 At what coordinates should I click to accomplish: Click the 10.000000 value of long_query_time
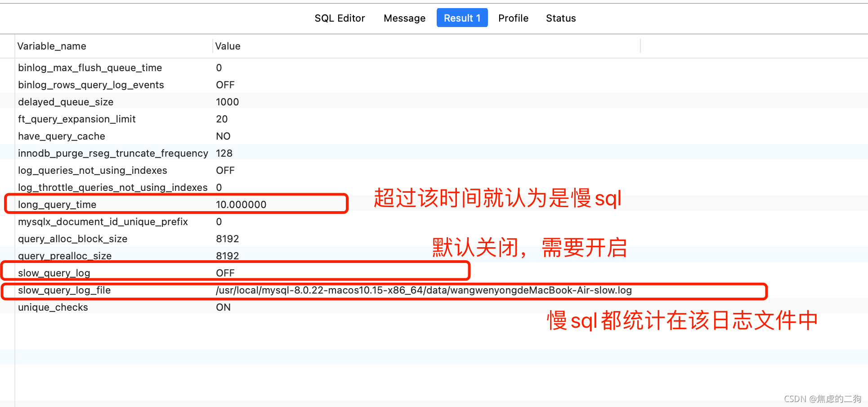pos(241,204)
